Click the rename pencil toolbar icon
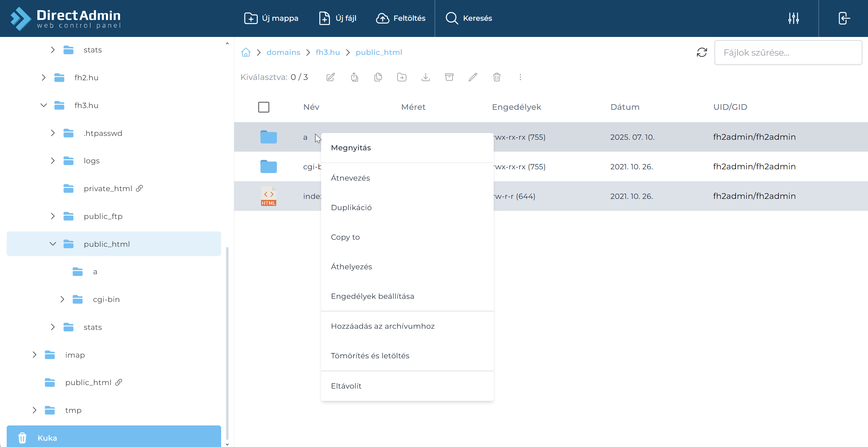 pos(473,77)
